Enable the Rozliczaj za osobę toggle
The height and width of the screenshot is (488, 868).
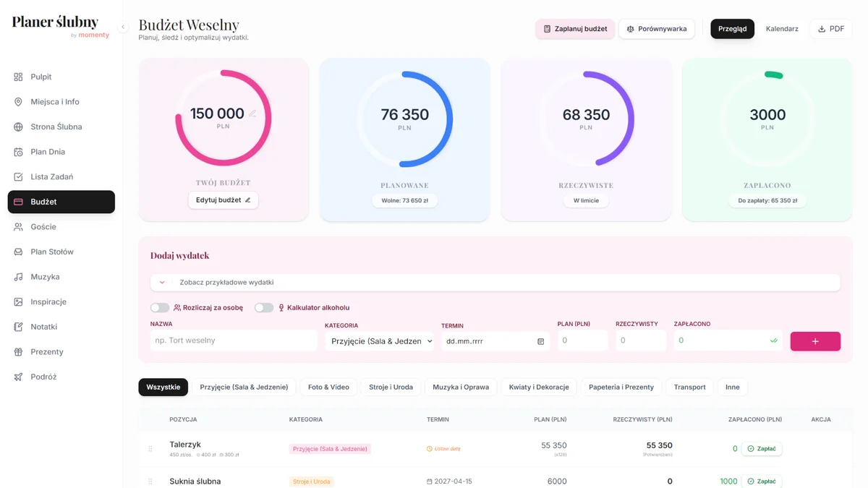click(160, 308)
